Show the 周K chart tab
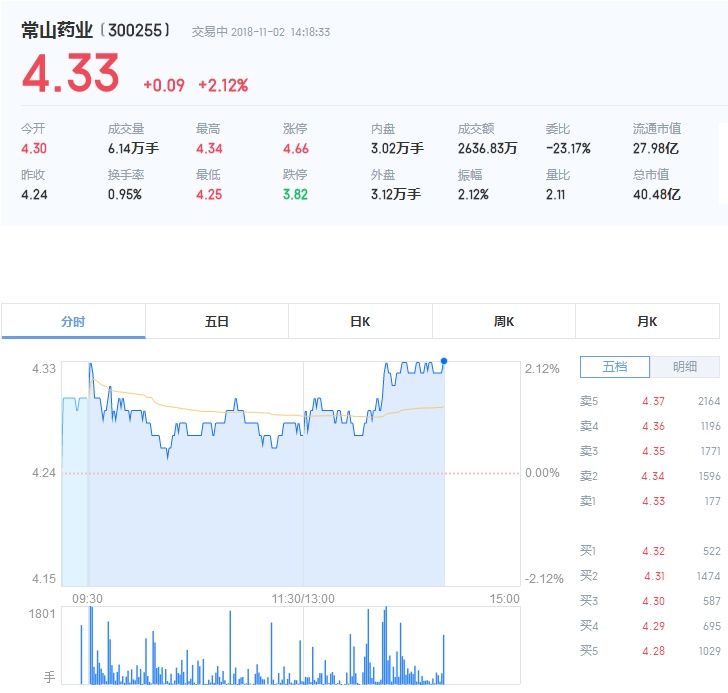This screenshot has width=728, height=693. (x=504, y=321)
